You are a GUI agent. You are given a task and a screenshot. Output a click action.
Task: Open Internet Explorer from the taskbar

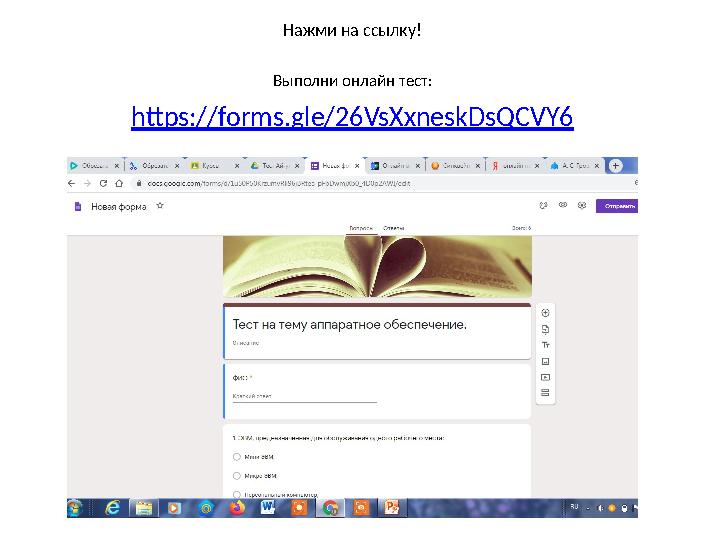pos(112,508)
